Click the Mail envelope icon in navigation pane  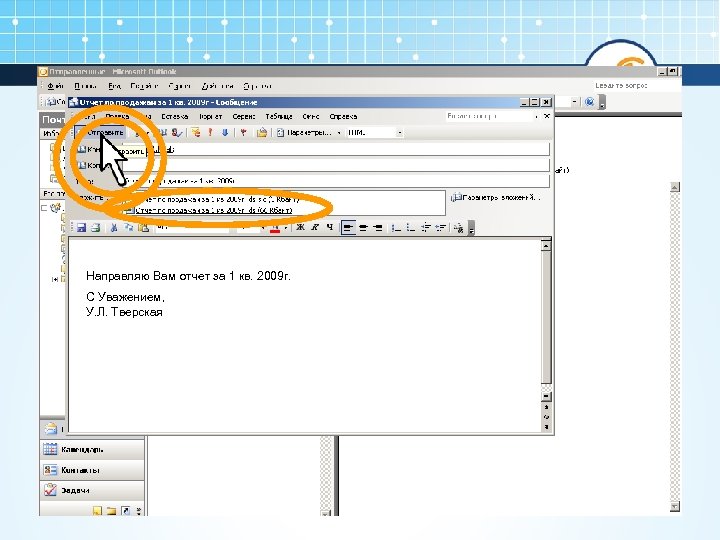point(50,429)
